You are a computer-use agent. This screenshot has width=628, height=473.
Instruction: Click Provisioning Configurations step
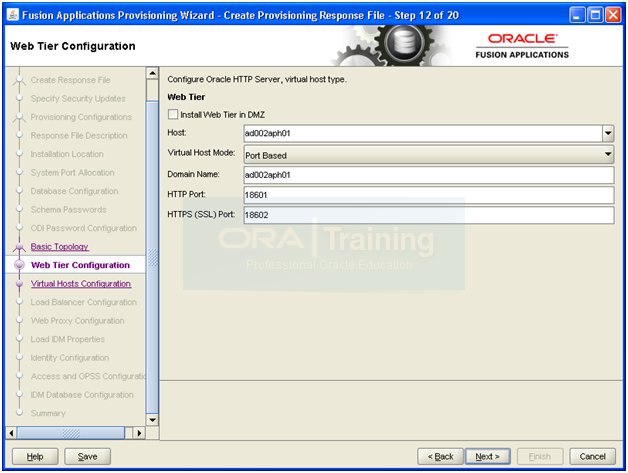point(81,117)
